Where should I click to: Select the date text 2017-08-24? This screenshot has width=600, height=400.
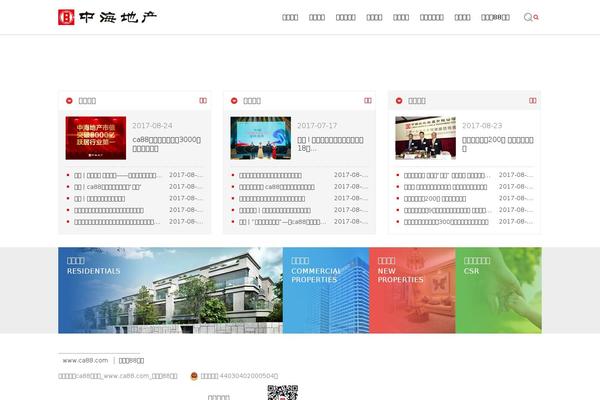point(152,126)
